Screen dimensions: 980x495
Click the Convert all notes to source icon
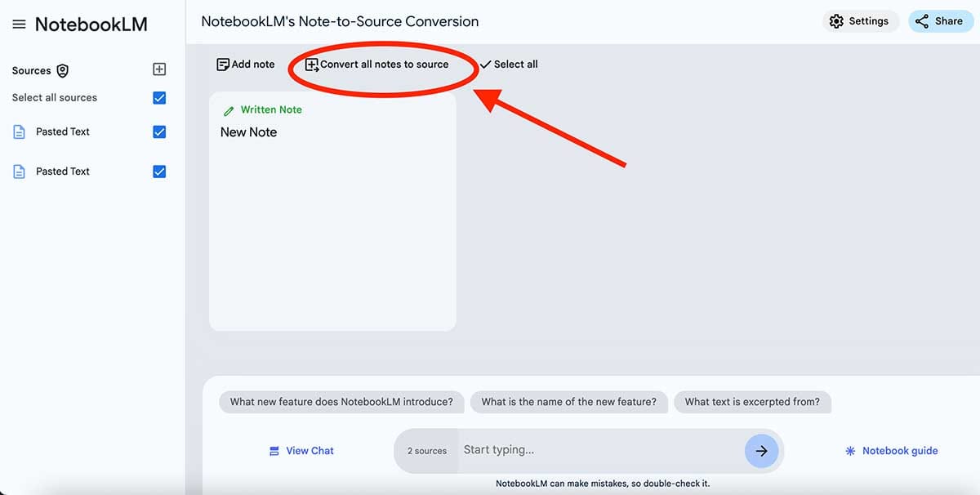tap(311, 63)
